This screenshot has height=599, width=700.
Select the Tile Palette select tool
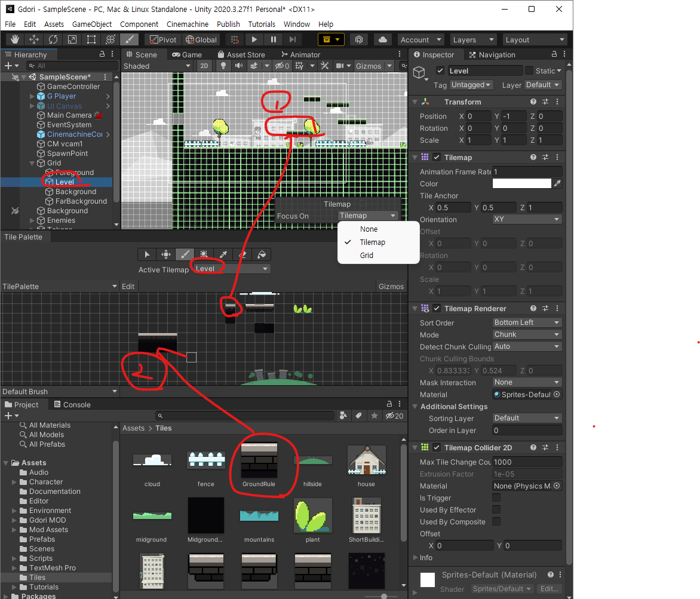tap(147, 254)
